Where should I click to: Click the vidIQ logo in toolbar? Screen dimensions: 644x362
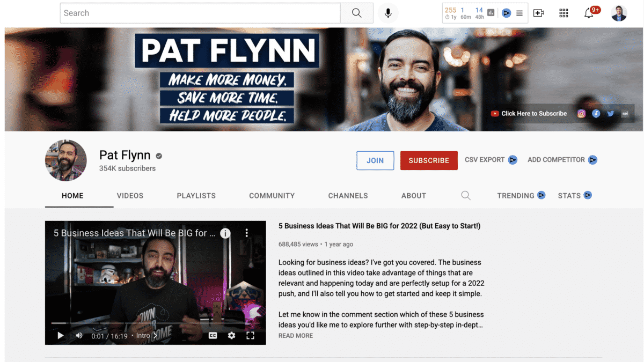click(506, 13)
